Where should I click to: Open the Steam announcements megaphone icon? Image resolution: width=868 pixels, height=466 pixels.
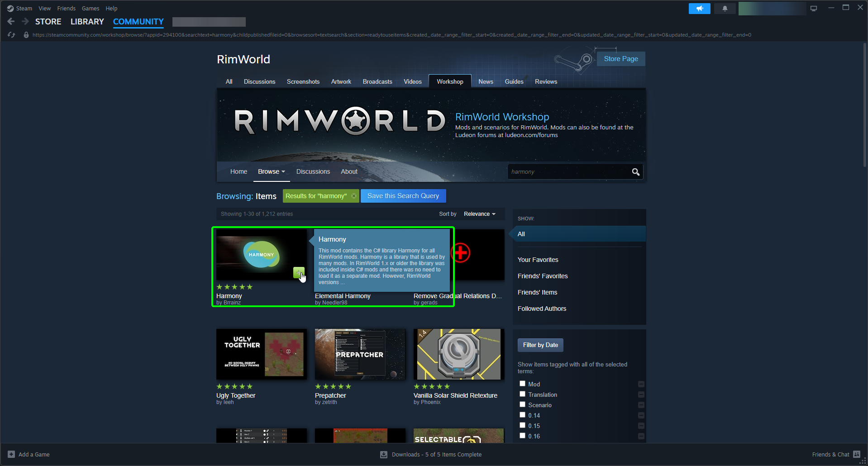(x=699, y=8)
